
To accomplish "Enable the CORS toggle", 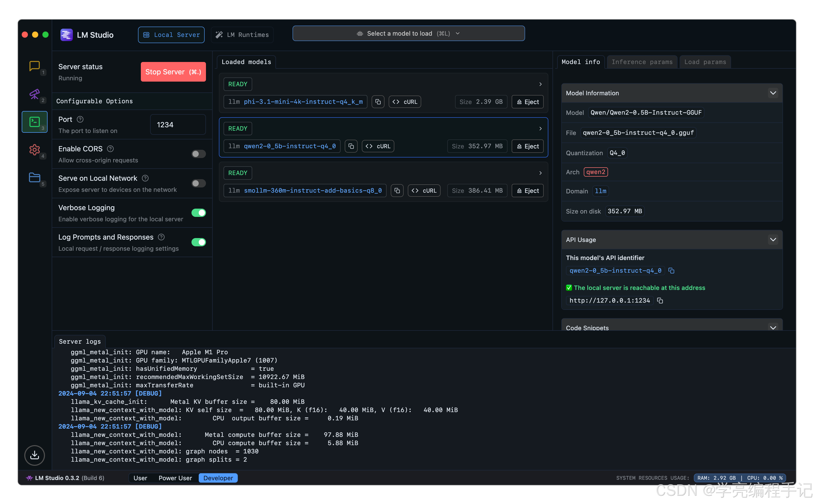I will click(x=198, y=154).
